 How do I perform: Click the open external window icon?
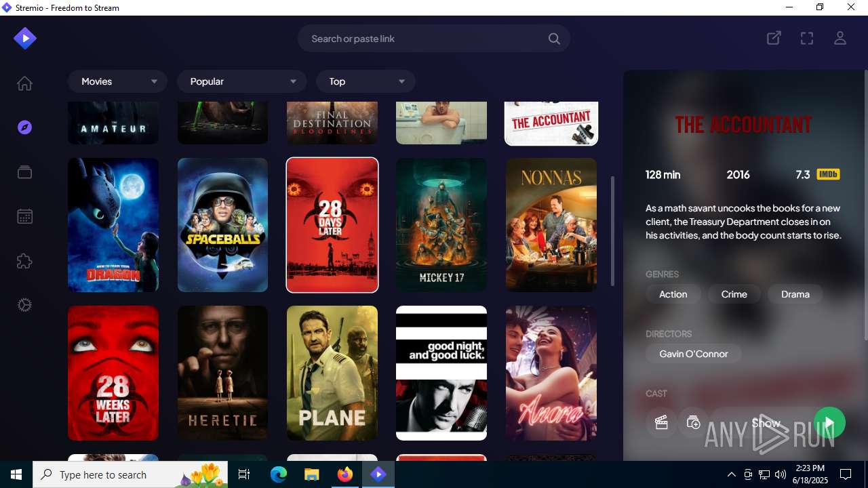click(x=774, y=39)
